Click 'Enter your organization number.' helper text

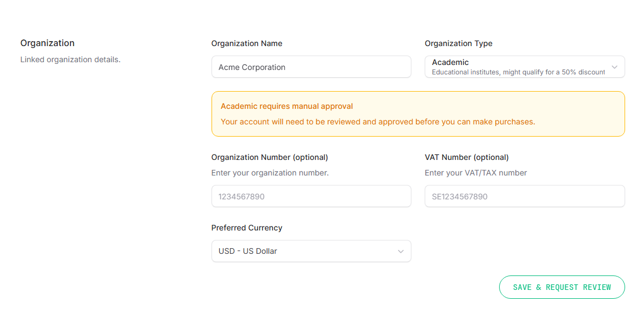point(270,173)
